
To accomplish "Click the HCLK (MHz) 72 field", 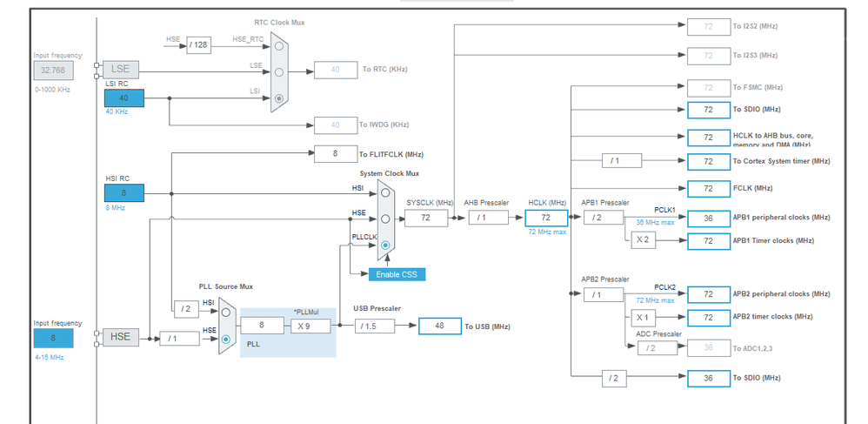I will [546, 218].
